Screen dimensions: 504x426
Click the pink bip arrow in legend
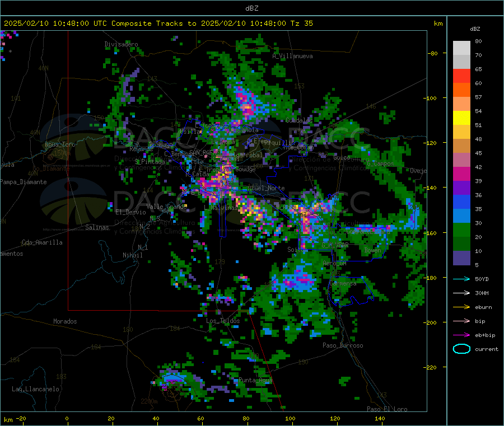pyautogui.click(x=461, y=321)
